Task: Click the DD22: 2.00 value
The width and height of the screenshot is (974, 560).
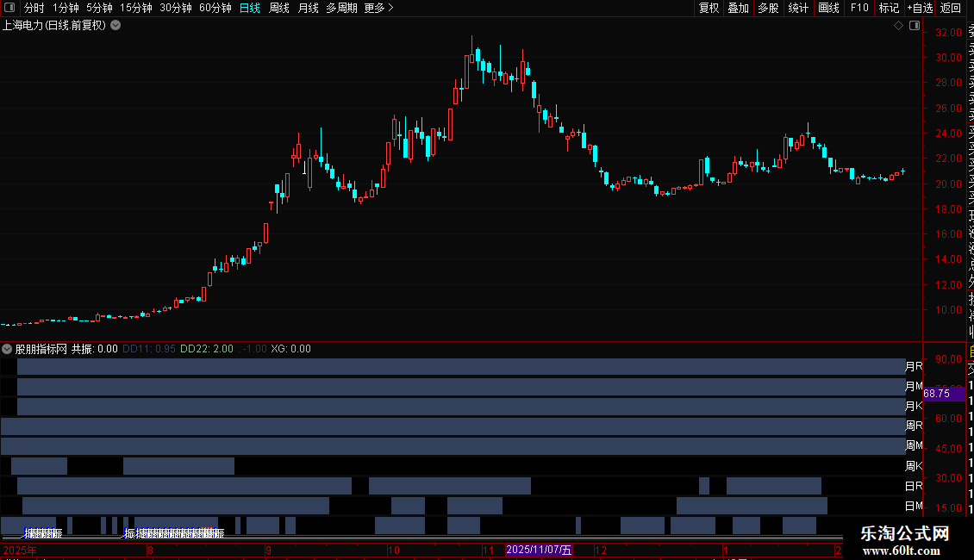Action: [x=207, y=349]
